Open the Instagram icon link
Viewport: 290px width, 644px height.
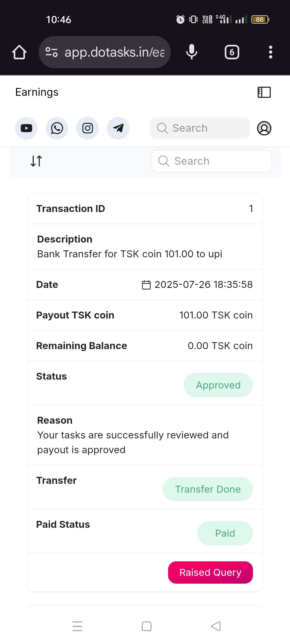(x=88, y=128)
